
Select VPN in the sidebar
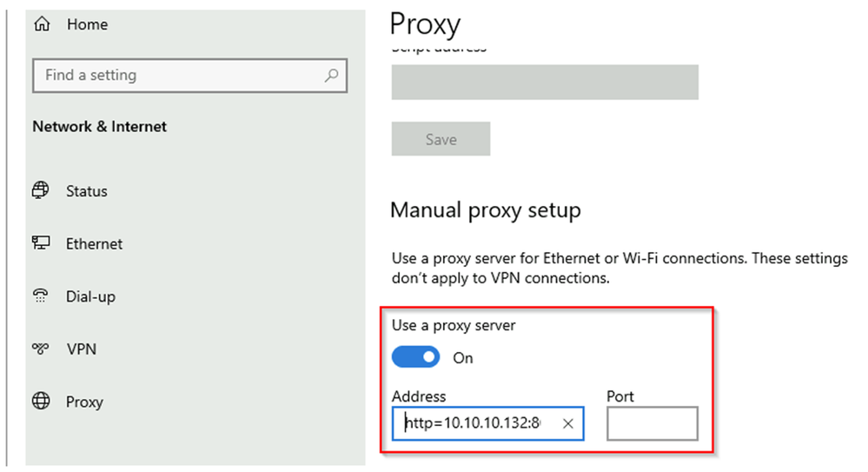(82, 349)
